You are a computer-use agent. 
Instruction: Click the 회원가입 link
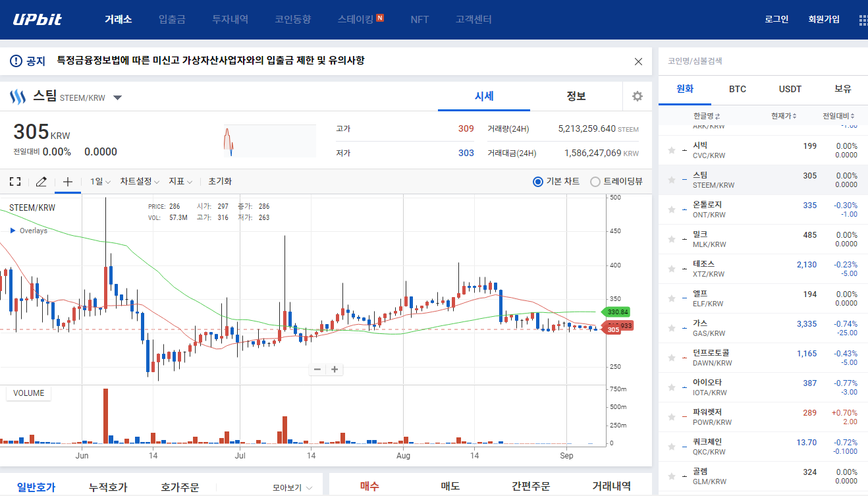tap(824, 19)
